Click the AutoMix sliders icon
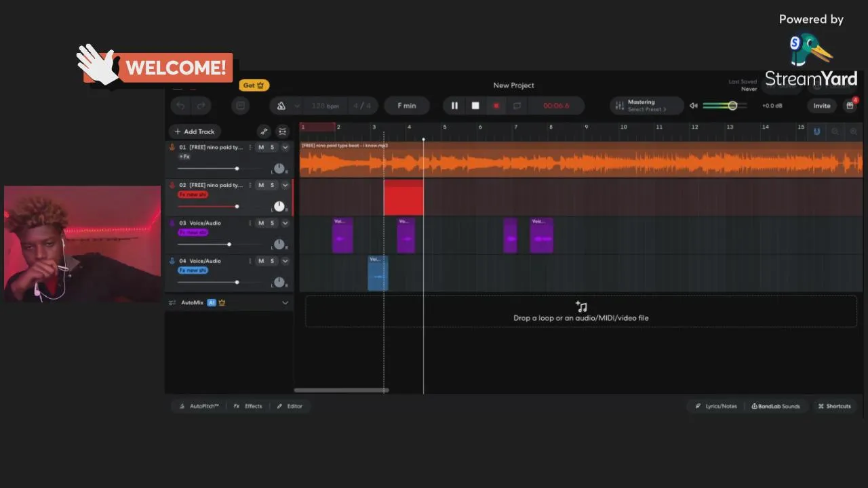This screenshot has width=868, height=488. point(172,302)
